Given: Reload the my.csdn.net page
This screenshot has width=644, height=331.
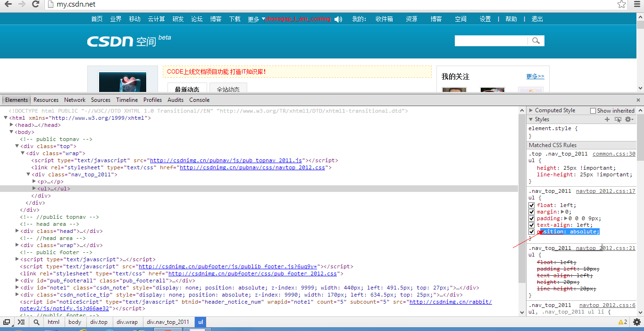Looking at the screenshot, I should 35,4.
